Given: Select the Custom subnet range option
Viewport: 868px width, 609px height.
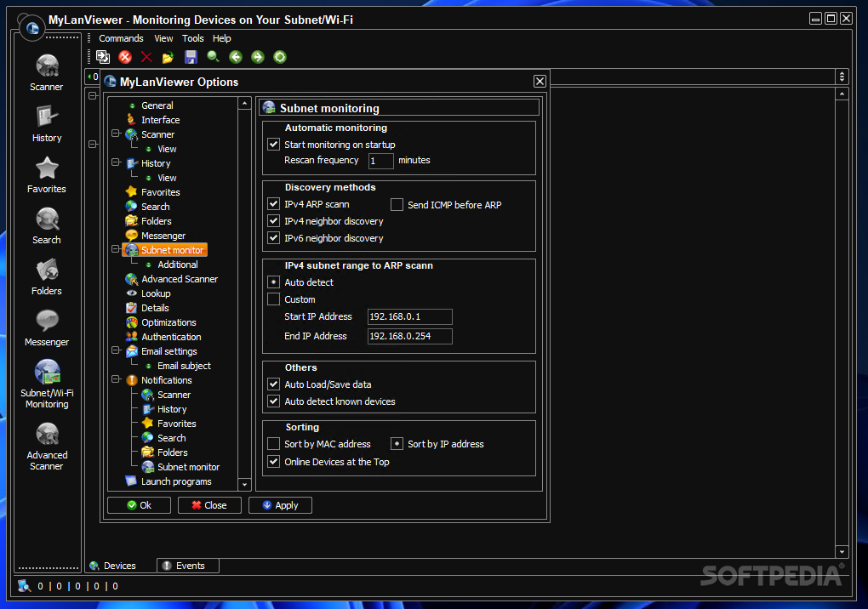Looking at the screenshot, I should (273, 299).
